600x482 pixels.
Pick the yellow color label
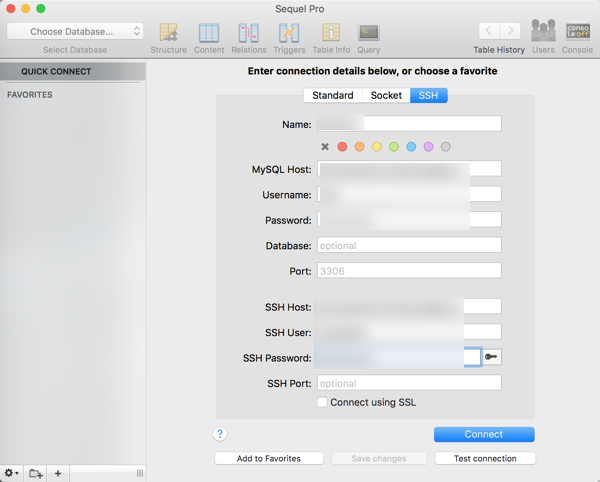377,147
